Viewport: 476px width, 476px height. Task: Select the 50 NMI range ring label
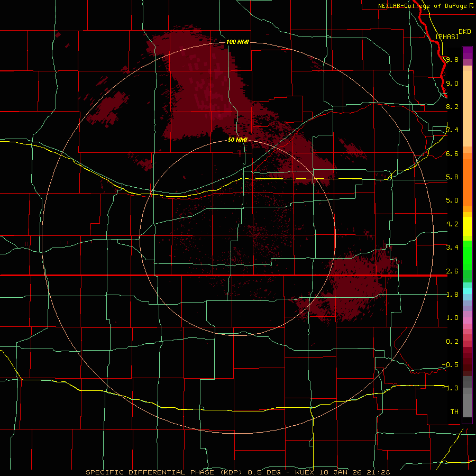tap(237, 140)
